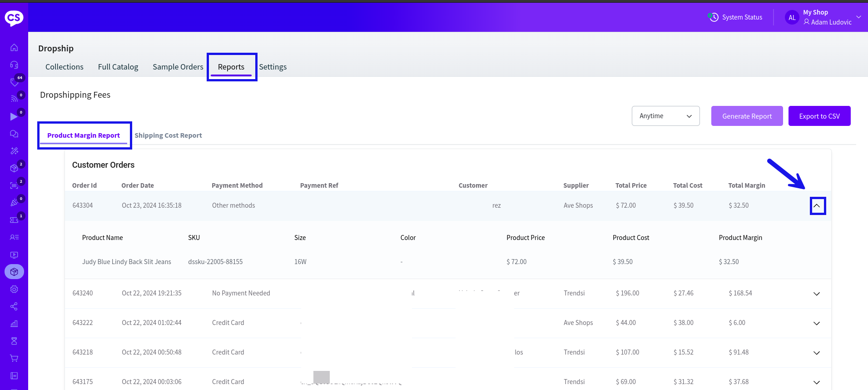Screen dimensions: 868x390
Task: Click the Generate Report button
Action: pyautogui.click(x=747, y=116)
